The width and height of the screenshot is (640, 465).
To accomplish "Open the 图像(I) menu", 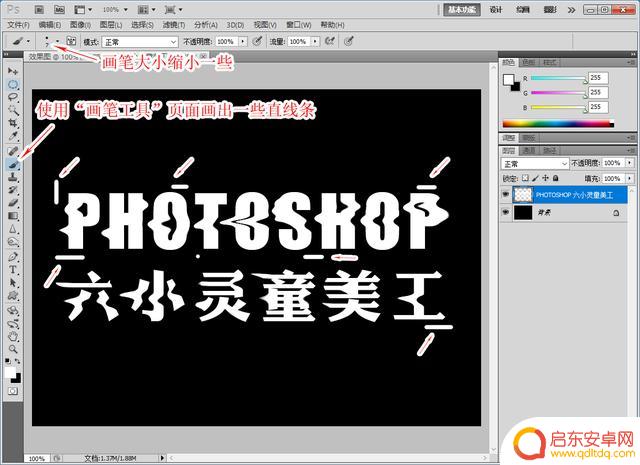I will (x=80, y=25).
